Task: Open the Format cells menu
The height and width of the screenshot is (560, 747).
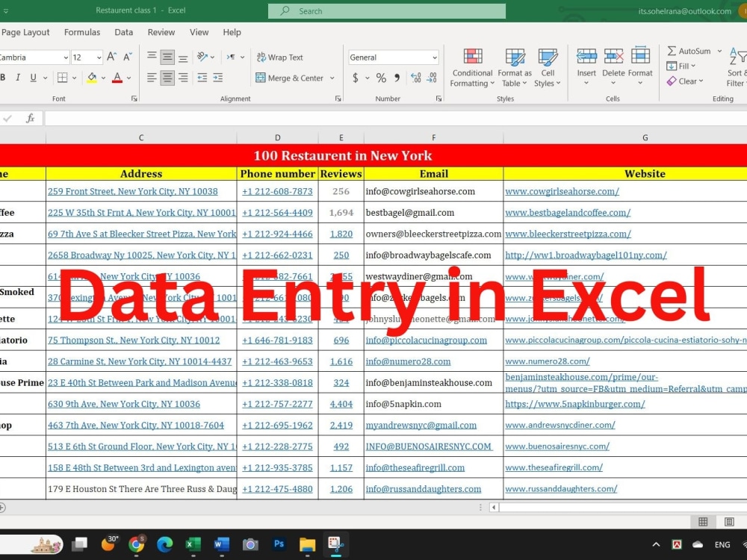Action: [x=640, y=66]
